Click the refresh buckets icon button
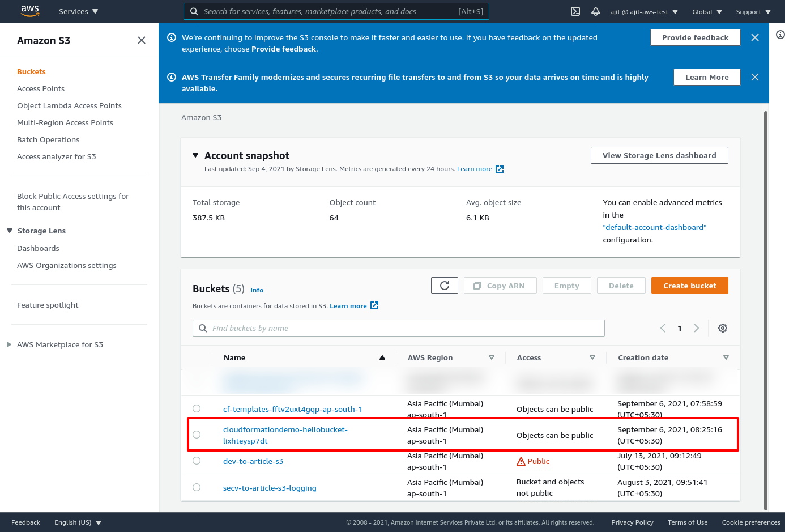Screen dimensions: 785x532 pyautogui.click(x=445, y=286)
